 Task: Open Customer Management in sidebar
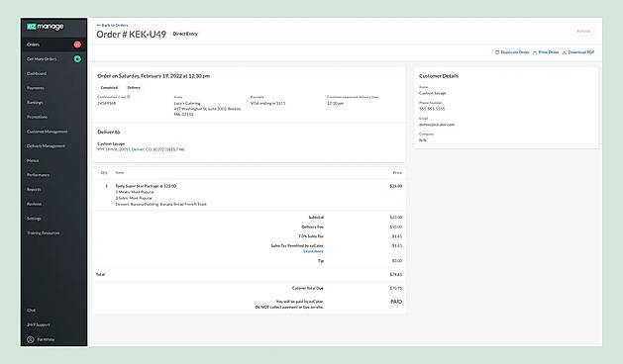click(47, 132)
